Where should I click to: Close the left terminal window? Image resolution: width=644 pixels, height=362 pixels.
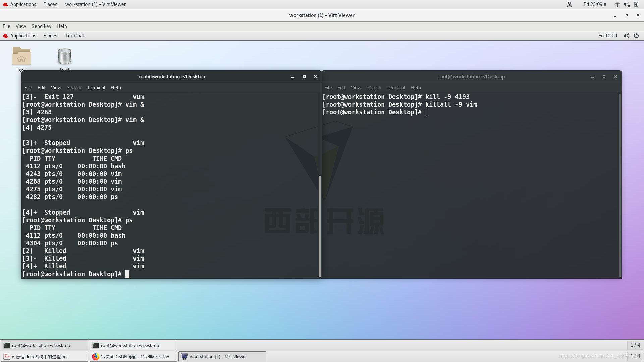(316, 77)
